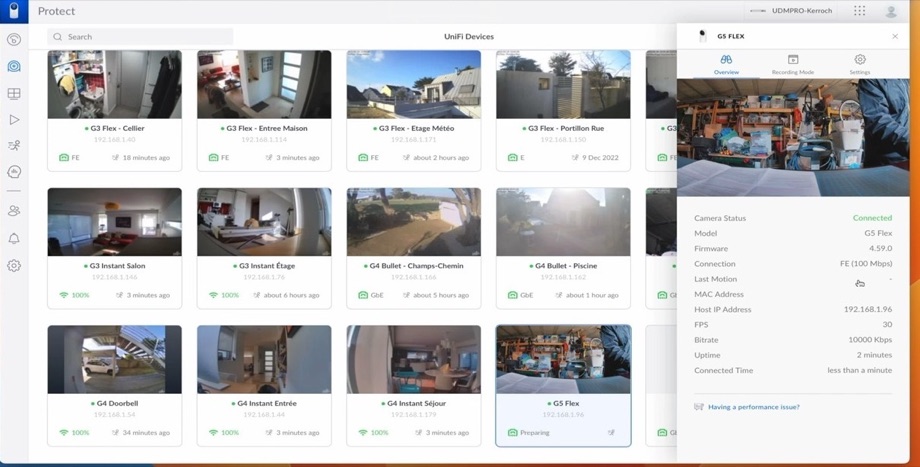Open the UDMPRO-Kerroch console selector
This screenshot has width=920, height=467.
[x=792, y=11]
